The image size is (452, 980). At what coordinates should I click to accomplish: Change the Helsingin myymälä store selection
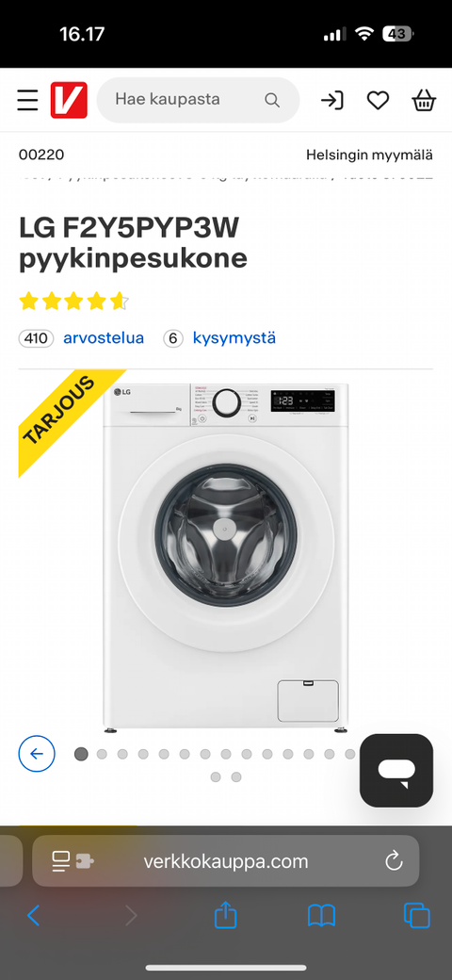[369, 155]
